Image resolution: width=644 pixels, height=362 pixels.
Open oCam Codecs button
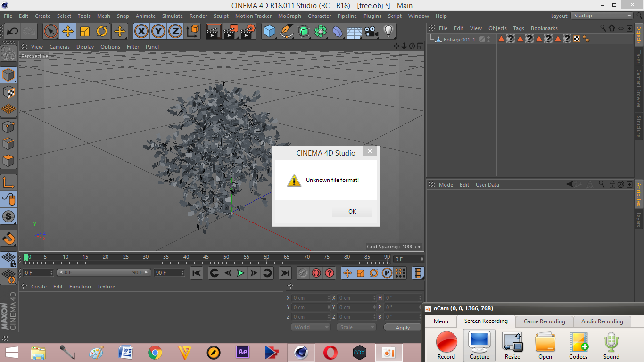[x=578, y=346]
